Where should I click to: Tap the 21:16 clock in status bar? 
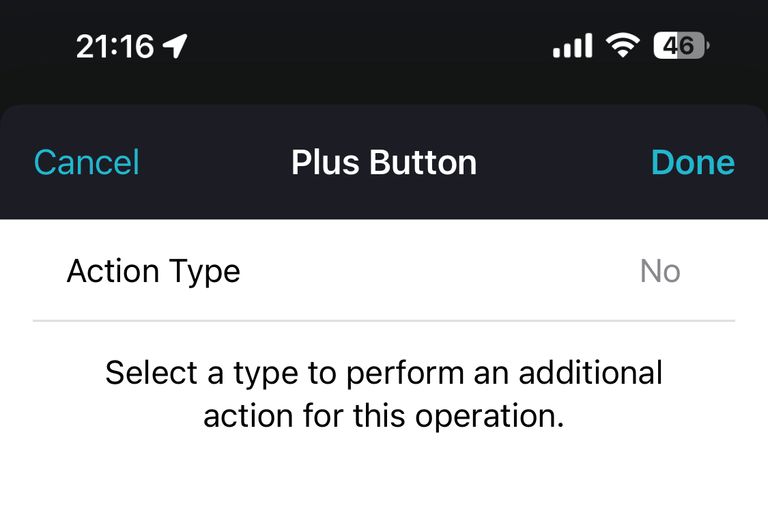tap(115, 47)
